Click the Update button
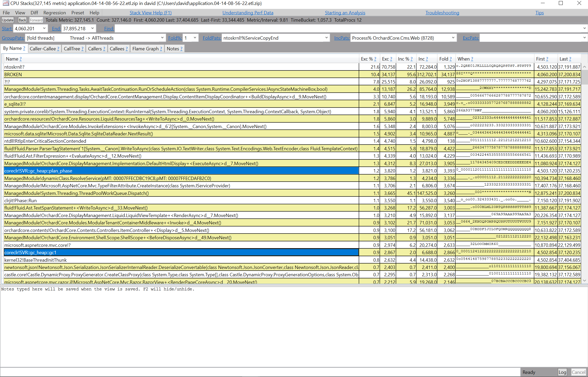588x377 pixels. coord(8,20)
